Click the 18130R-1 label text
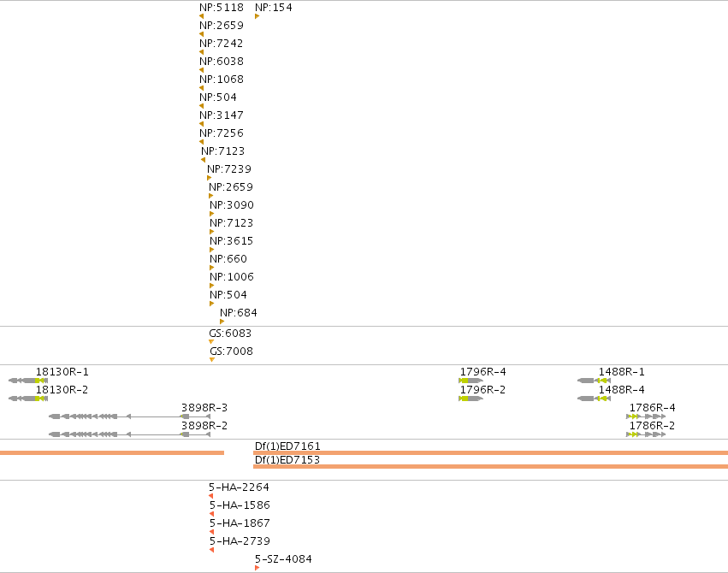The width and height of the screenshot is (728, 573). tap(62, 372)
